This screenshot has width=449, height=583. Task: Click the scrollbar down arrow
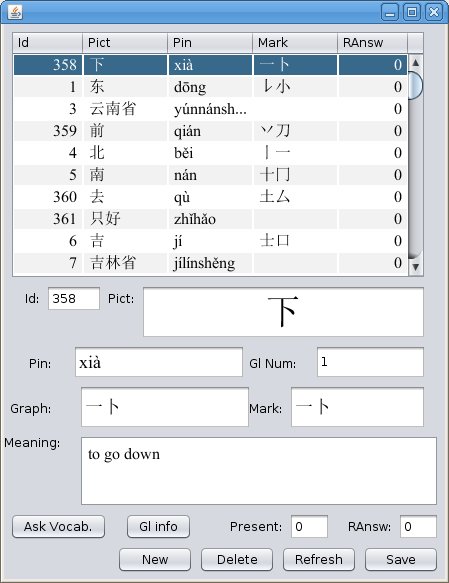[x=416, y=267]
